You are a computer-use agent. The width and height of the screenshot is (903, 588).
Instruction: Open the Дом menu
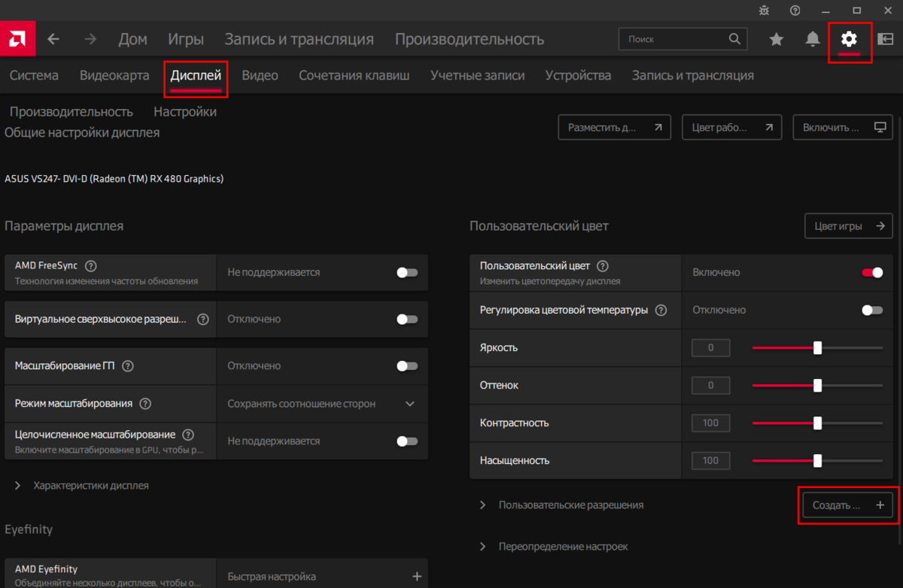pyautogui.click(x=133, y=39)
